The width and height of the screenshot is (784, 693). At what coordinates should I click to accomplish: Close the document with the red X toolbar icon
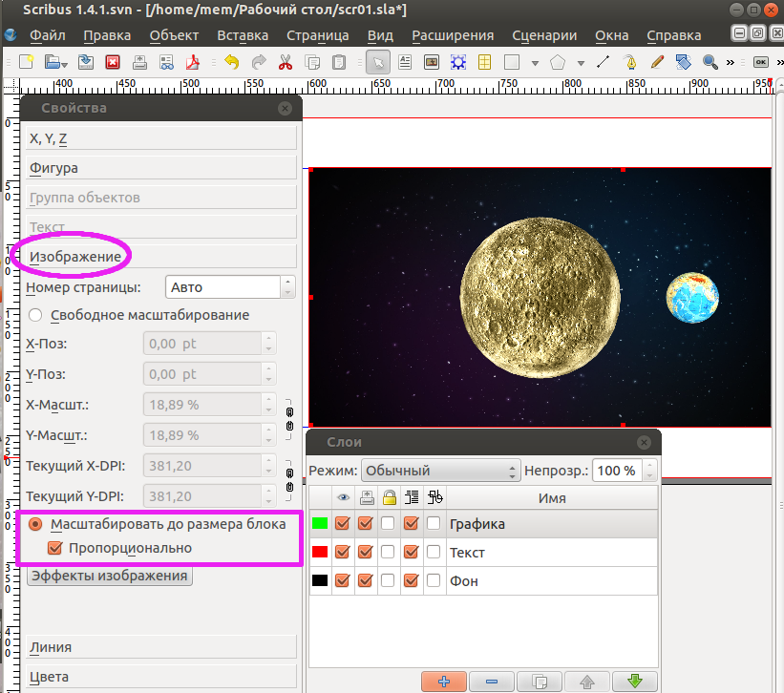click(x=113, y=62)
